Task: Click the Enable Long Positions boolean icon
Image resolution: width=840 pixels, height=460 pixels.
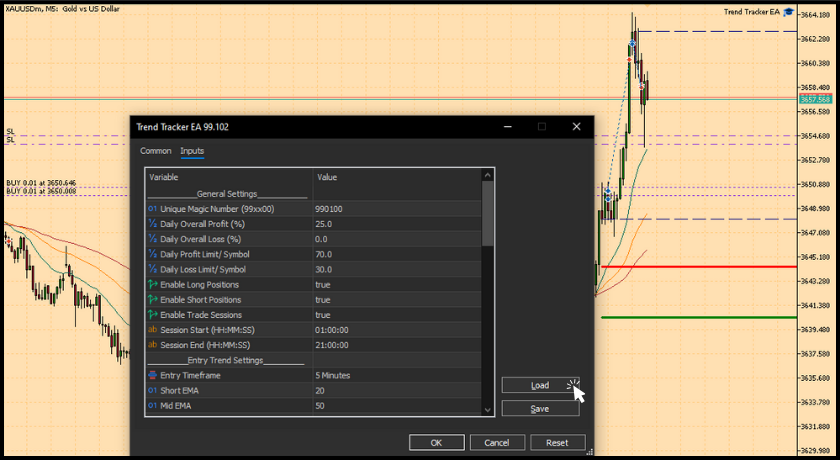Action: pos(153,284)
